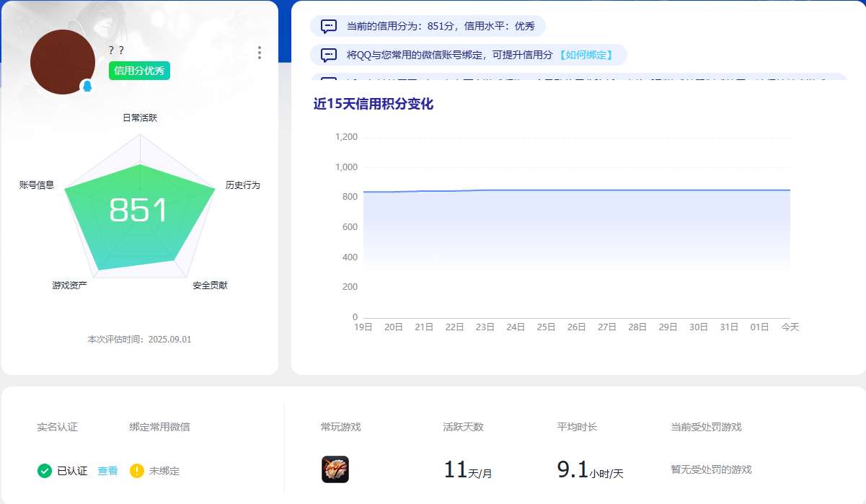
Task: Click the yellow warning icon for 未绑定
Action: (x=137, y=471)
